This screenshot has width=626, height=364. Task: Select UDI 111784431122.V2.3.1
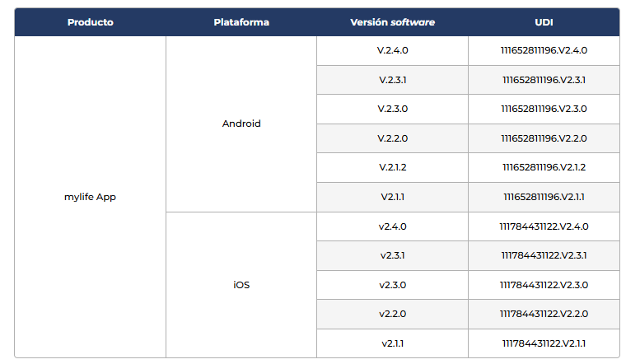[x=544, y=255]
